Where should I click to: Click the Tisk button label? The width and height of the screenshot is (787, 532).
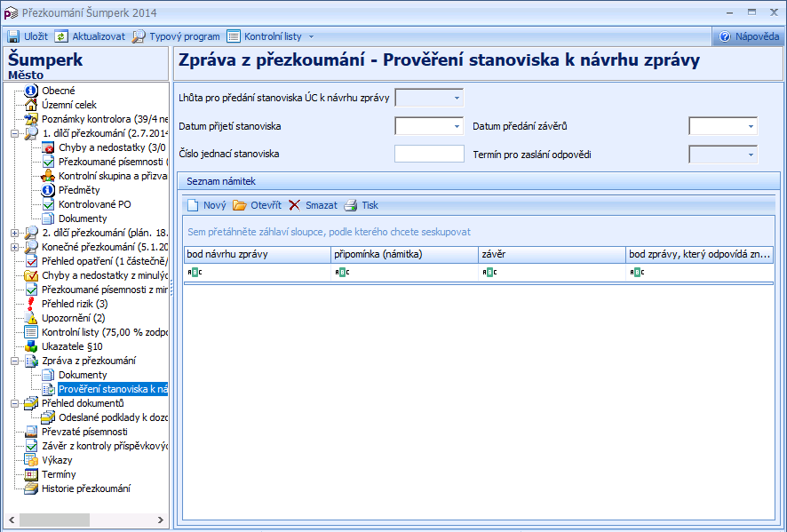370,205
